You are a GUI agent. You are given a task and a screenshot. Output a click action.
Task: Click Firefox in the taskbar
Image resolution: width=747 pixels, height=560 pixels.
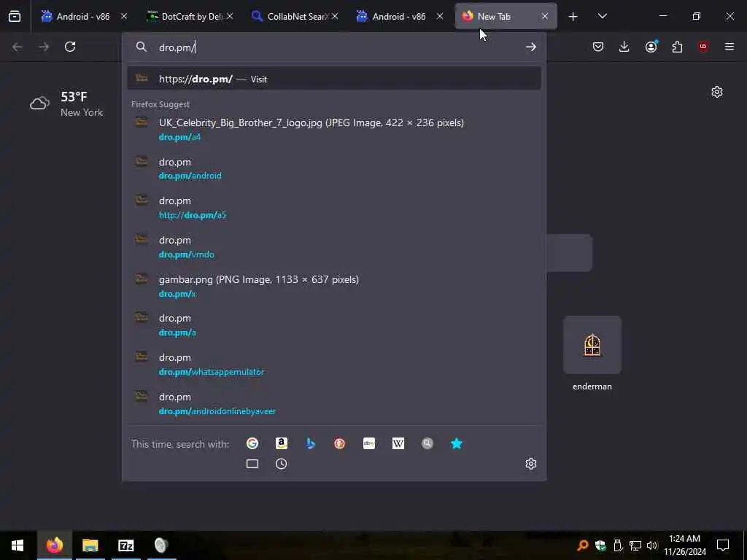point(55,545)
